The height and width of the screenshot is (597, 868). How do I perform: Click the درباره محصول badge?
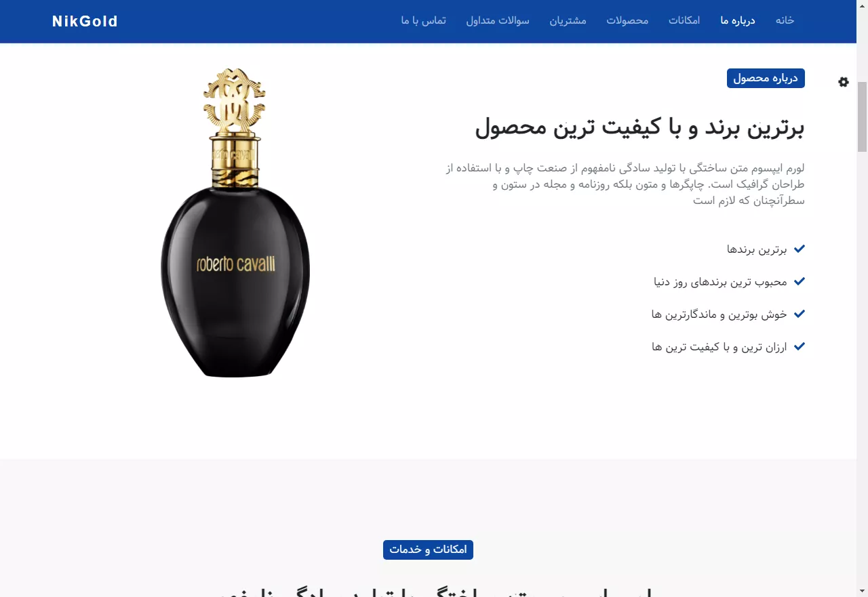click(x=766, y=78)
